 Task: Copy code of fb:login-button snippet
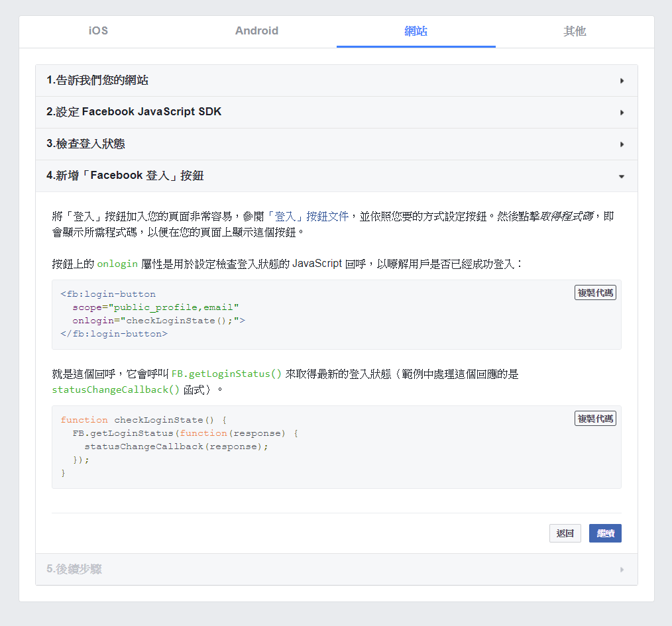pos(595,293)
